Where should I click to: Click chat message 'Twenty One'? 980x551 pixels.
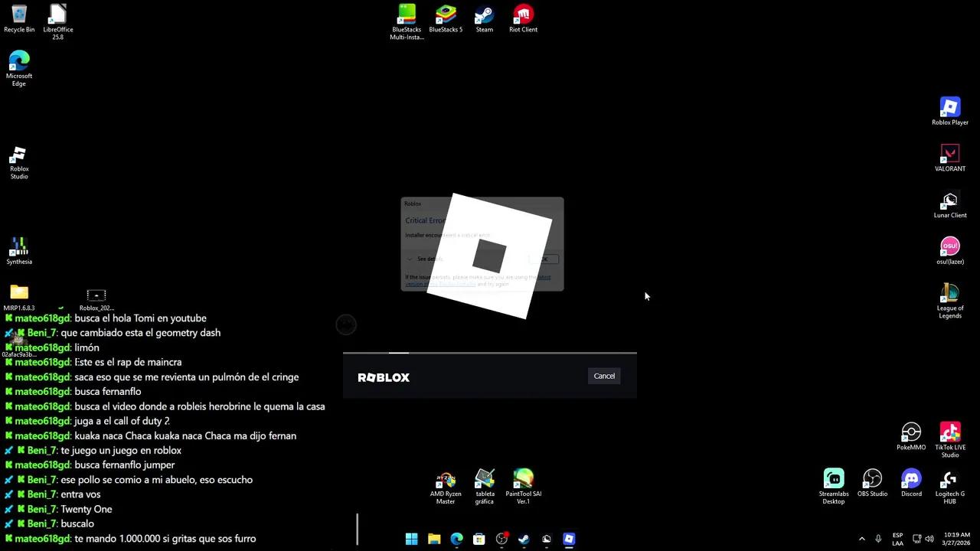click(87, 509)
